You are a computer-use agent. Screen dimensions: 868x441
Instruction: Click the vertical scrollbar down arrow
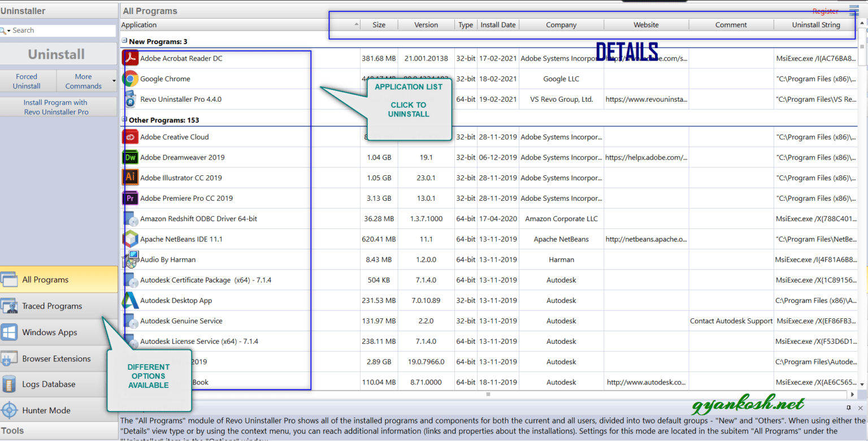click(x=862, y=384)
